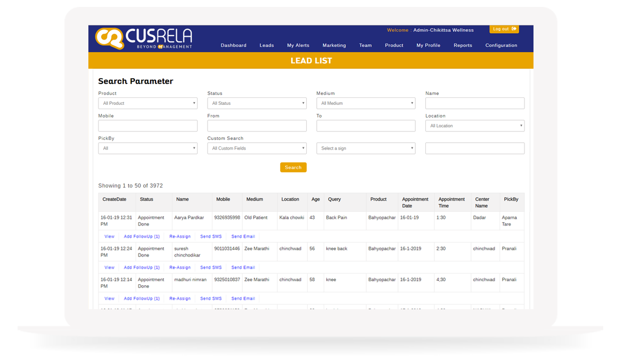Open the Marketing menu
Image resolution: width=624 pixels, height=364 pixels.
click(x=334, y=46)
